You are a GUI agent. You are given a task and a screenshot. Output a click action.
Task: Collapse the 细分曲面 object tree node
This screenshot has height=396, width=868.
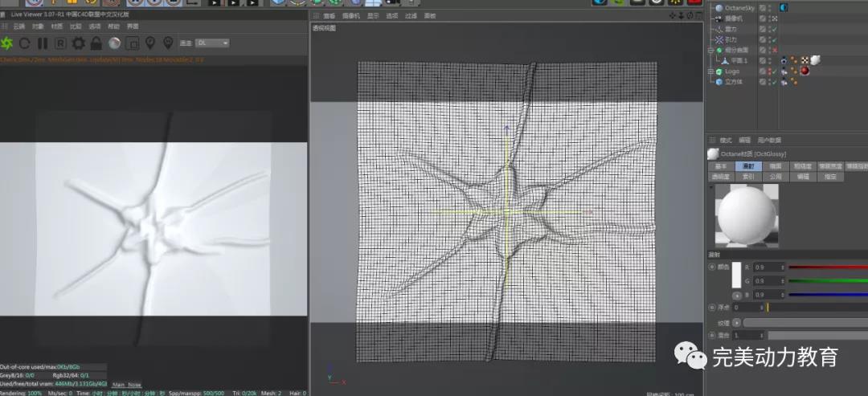coord(710,50)
